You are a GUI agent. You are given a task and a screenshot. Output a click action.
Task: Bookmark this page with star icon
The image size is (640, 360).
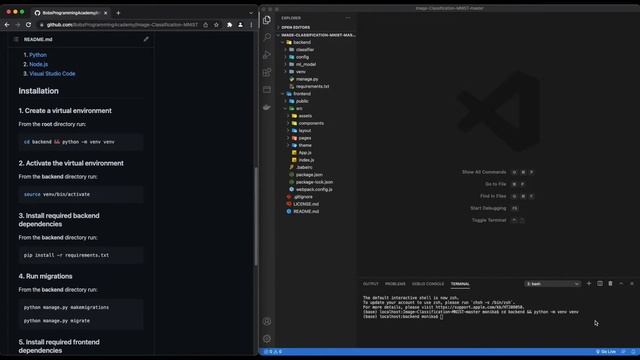tap(216, 25)
